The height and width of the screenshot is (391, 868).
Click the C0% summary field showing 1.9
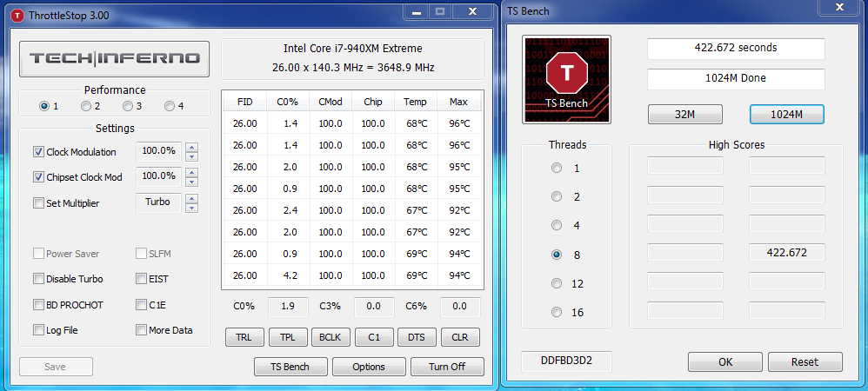[x=289, y=307]
